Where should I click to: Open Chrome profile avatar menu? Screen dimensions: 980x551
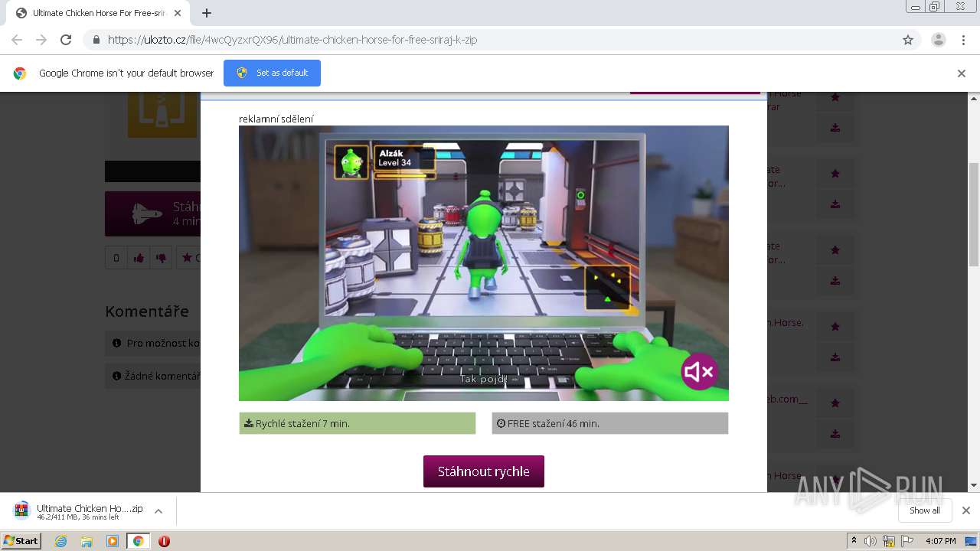[939, 40]
